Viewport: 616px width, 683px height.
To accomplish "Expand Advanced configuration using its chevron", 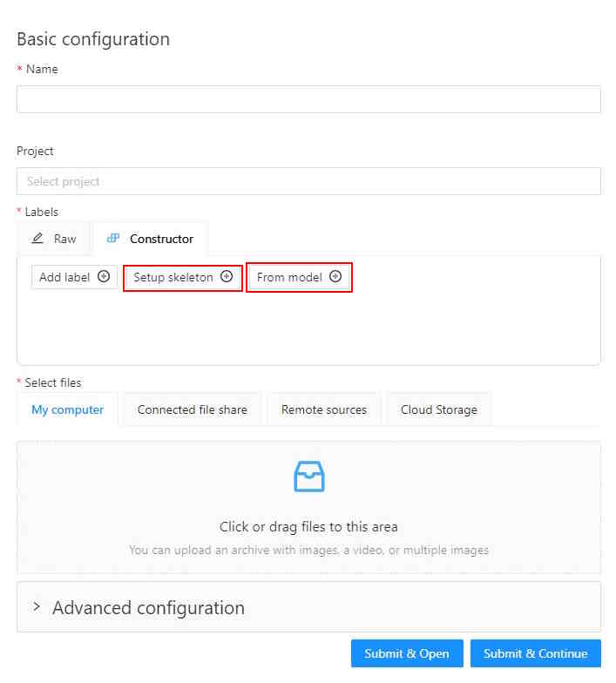I will pos(37,606).
